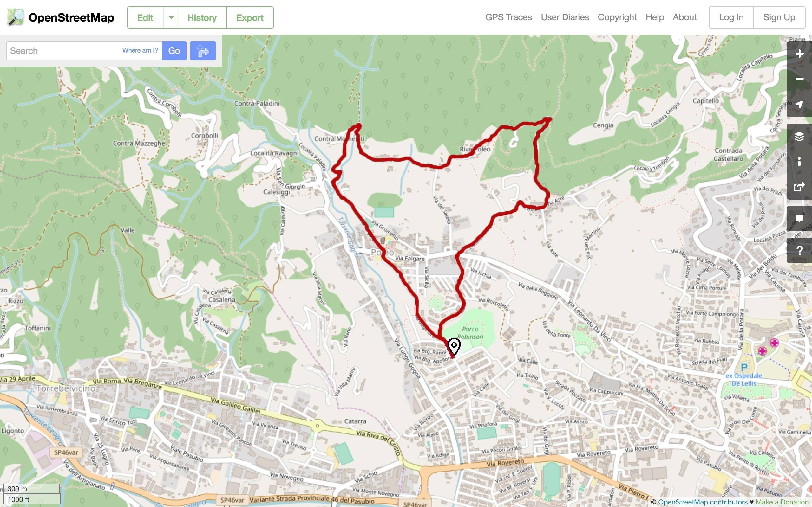This screenshot has height=507, width=812.
Task: Add a note with speech-bubble icon
Action: tap(799, 219)
